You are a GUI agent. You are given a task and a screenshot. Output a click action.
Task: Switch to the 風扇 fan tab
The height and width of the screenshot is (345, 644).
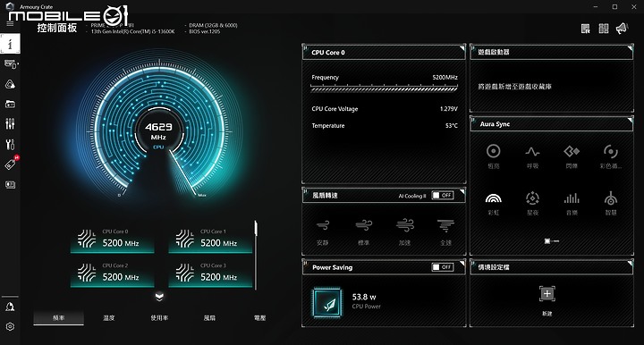(209, 318)
